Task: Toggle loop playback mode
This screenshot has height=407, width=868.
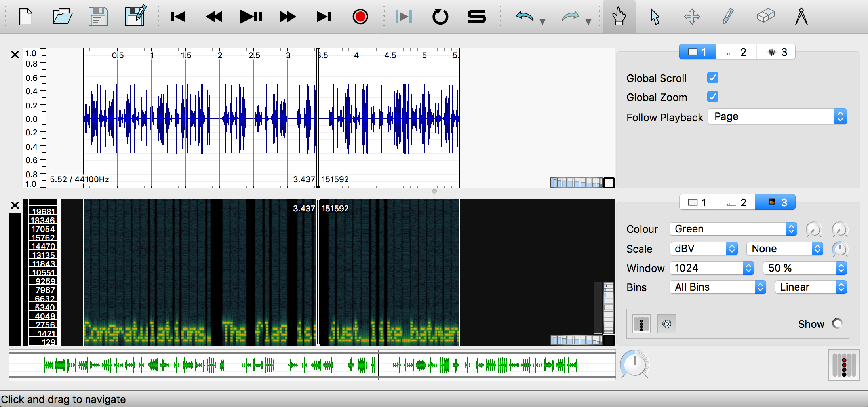Action: click(x=440, y=17)
